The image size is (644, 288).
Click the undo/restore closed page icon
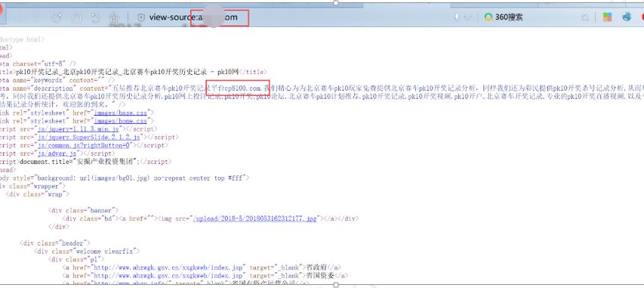95,17
